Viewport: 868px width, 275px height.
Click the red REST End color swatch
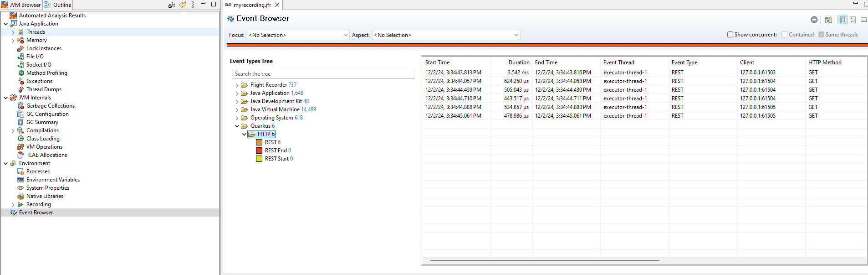[259, 150]
